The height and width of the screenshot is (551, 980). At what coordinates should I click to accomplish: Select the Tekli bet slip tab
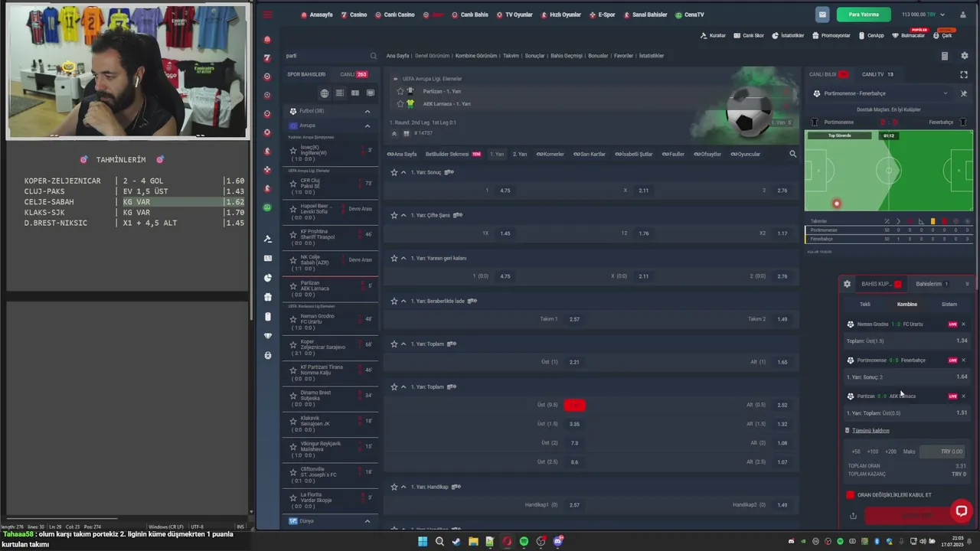pos(865,304)
